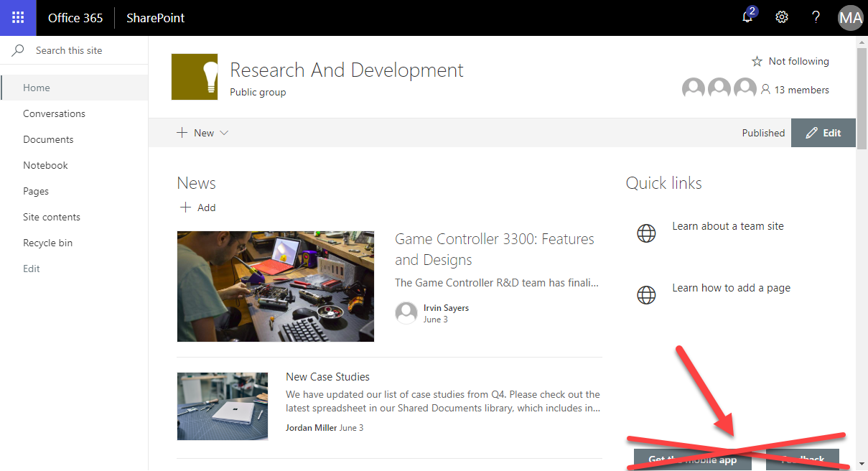Open the Pages navigation item
Image resolution: width=868 pixels, height=471 pixels.
click(x=36, y=190)
